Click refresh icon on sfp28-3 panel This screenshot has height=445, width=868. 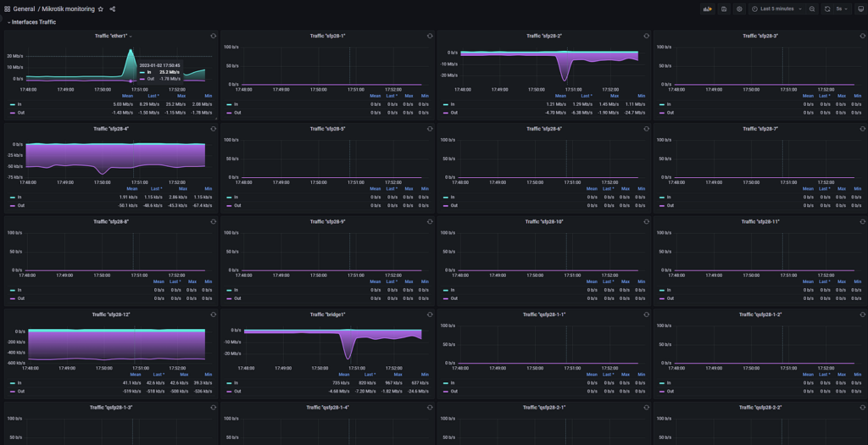click(862, 36)
